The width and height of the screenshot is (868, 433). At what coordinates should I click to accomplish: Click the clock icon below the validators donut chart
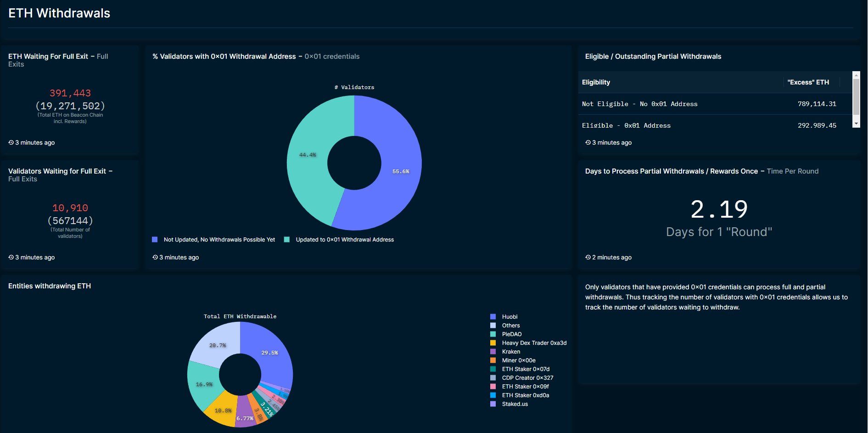tap(155, 258)
